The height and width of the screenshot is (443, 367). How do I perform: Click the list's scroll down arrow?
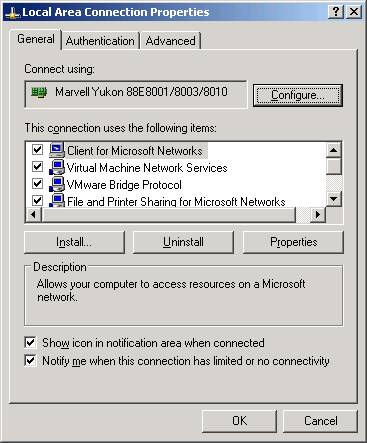tap(334, 199)
